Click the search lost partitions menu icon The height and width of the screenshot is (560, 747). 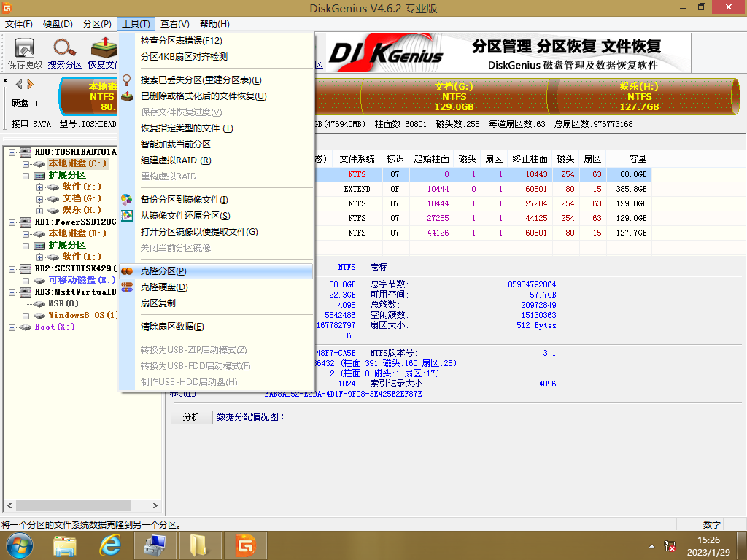pyautogui.click(x=127, y=80)
